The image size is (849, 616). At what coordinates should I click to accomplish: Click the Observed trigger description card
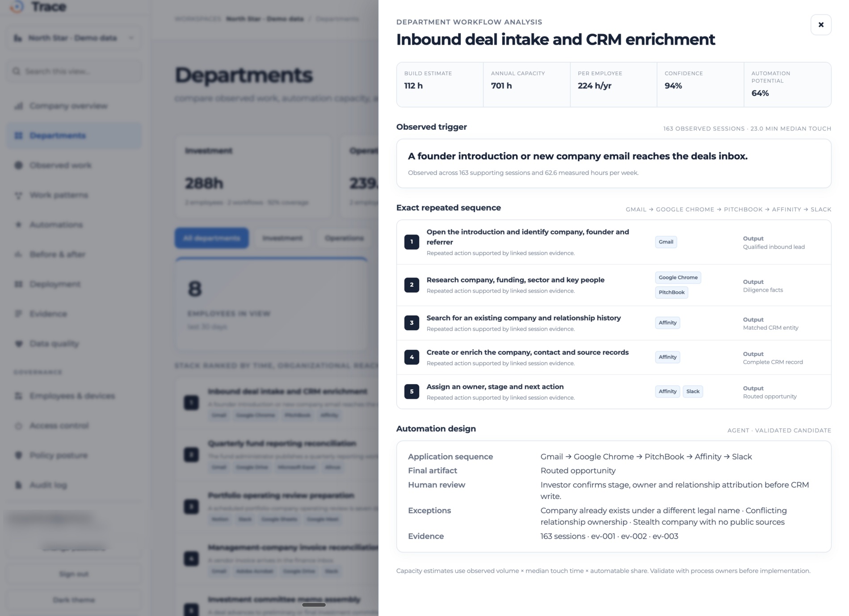[x=614, y=163]
